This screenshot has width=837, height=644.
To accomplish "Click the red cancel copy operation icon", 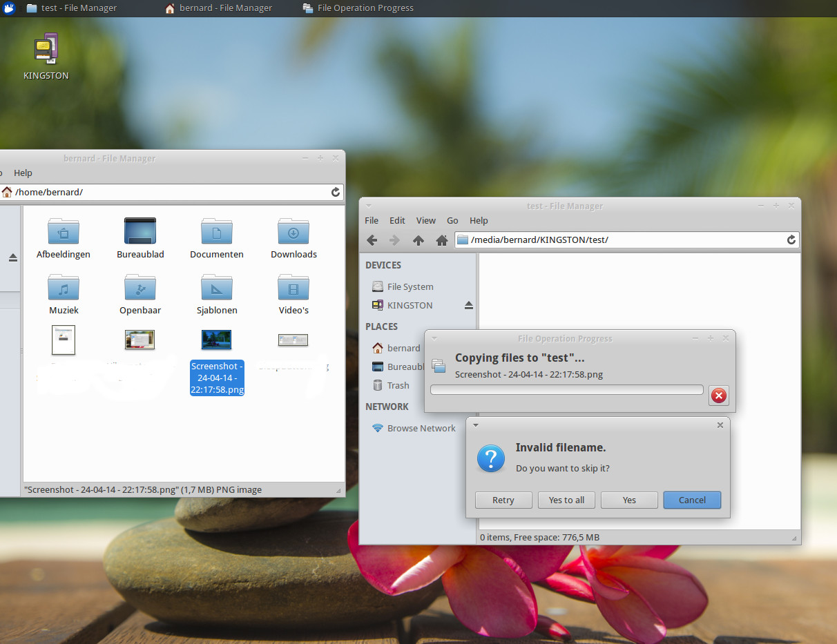I will pyautogui.click(x=718, y=396).
